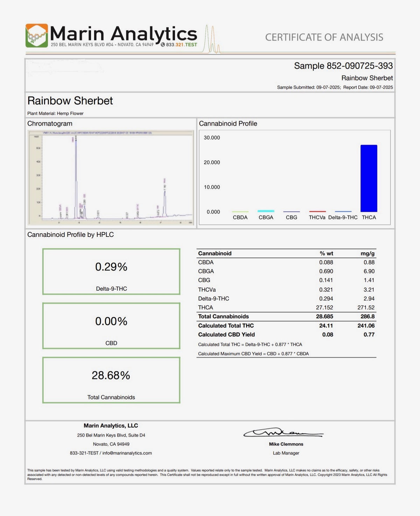Click the chromatogram peak graphic in header
420x516 pixels.
[x=212, y=39]
